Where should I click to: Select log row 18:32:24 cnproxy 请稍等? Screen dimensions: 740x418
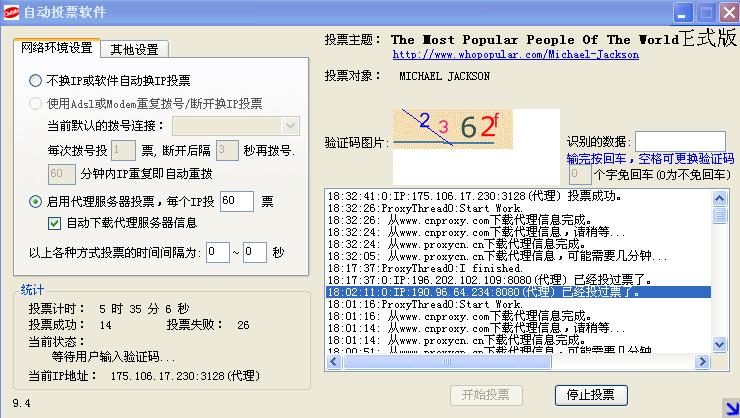pyautogui.click(x=519, y=232)
